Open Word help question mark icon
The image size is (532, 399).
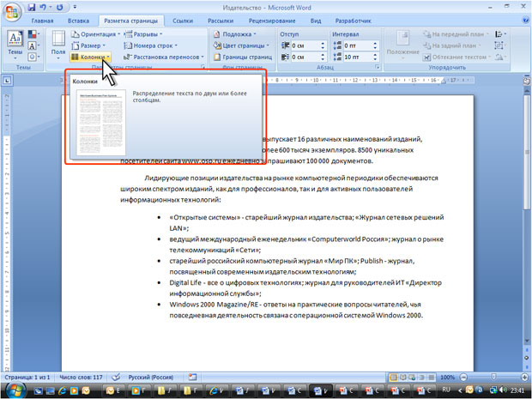(525, 21)
